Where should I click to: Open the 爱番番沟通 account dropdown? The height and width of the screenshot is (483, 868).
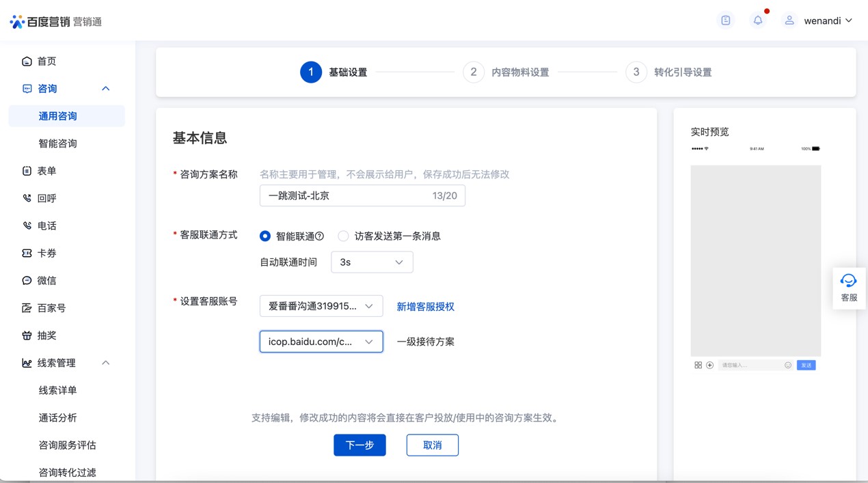[x=321, y=306]
